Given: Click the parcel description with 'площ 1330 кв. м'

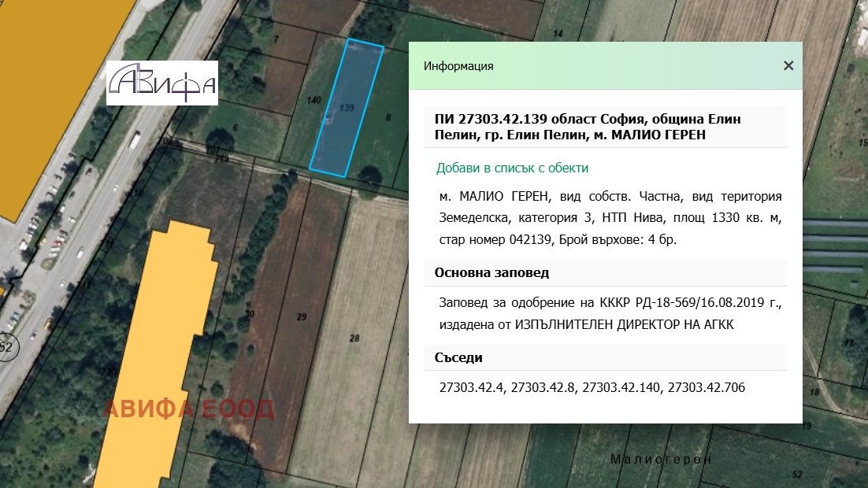Looking at the screenshot, I should (x=610, y=218).
